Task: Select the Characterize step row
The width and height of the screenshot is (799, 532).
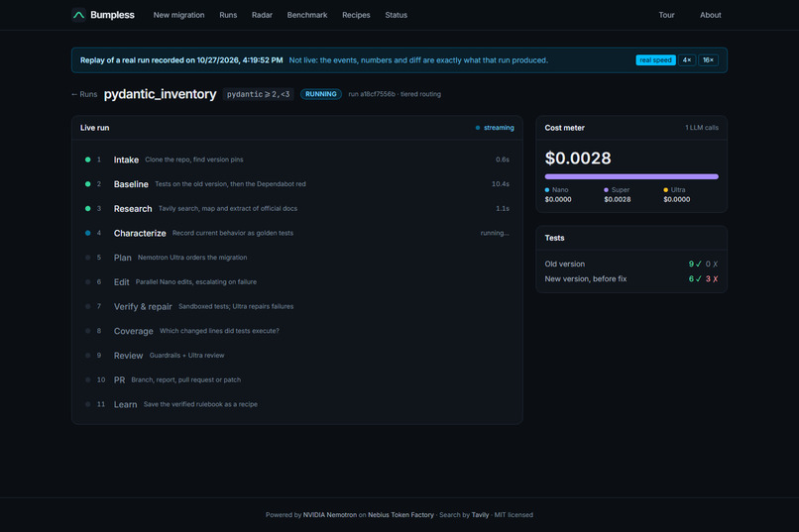Action: tap(297, 233)
